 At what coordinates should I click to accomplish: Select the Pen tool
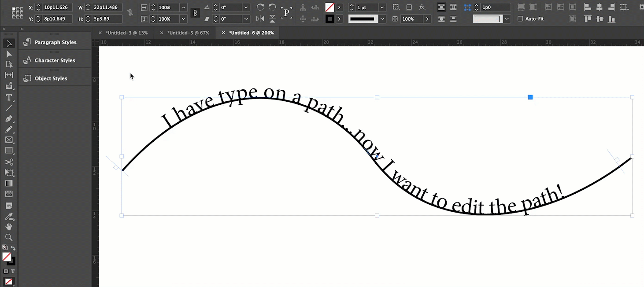(x=9, y=119)
